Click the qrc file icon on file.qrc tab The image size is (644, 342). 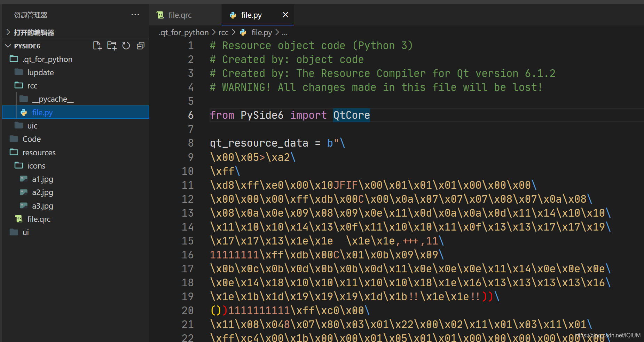click(x=160, y=15)
